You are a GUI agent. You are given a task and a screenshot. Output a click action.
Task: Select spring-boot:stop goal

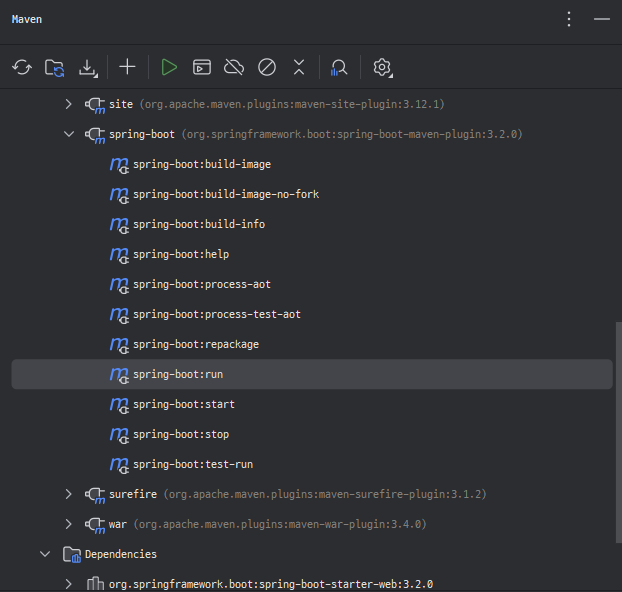181,434
